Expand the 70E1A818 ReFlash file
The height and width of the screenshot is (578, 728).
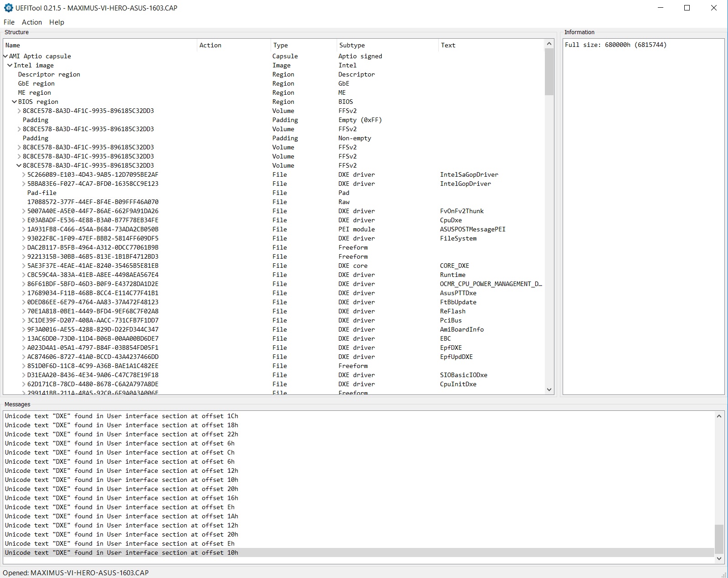[x=24, y=311]
